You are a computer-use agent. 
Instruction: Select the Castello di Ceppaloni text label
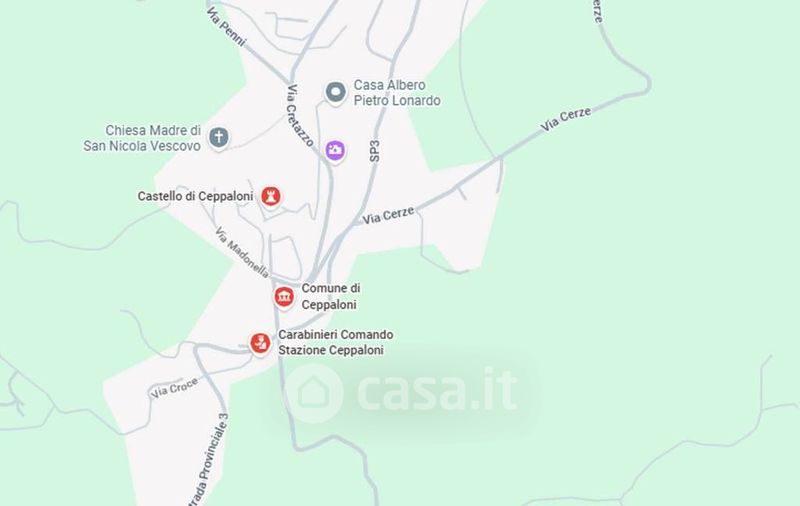click(x=195, y=196)
